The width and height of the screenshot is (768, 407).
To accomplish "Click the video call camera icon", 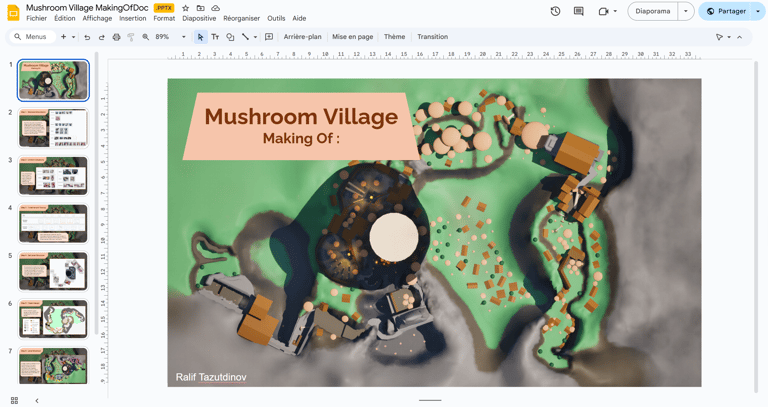I will [603, 11].
